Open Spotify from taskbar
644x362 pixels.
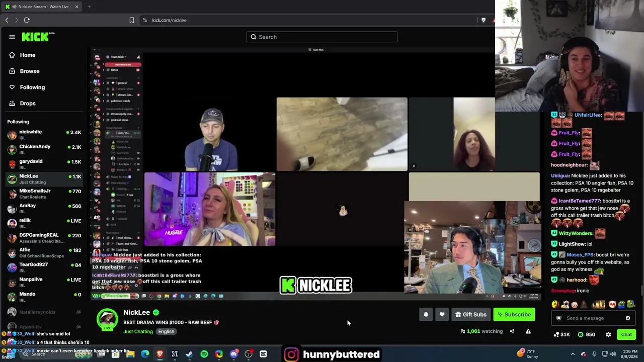pos(204,354)
